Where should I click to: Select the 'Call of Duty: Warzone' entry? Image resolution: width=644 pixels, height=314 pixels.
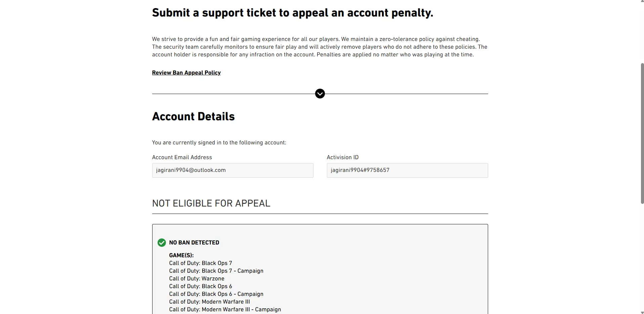pyautogui.click(x=197, y=278)
